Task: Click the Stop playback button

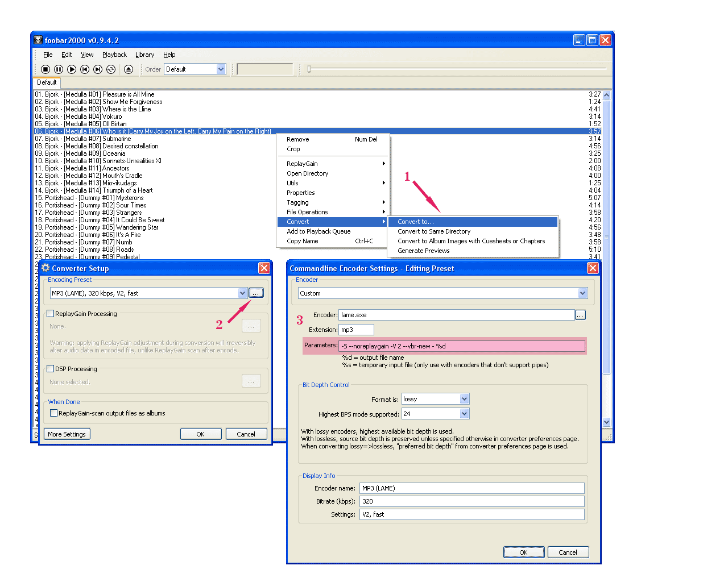Action: [x=45, y=69]
